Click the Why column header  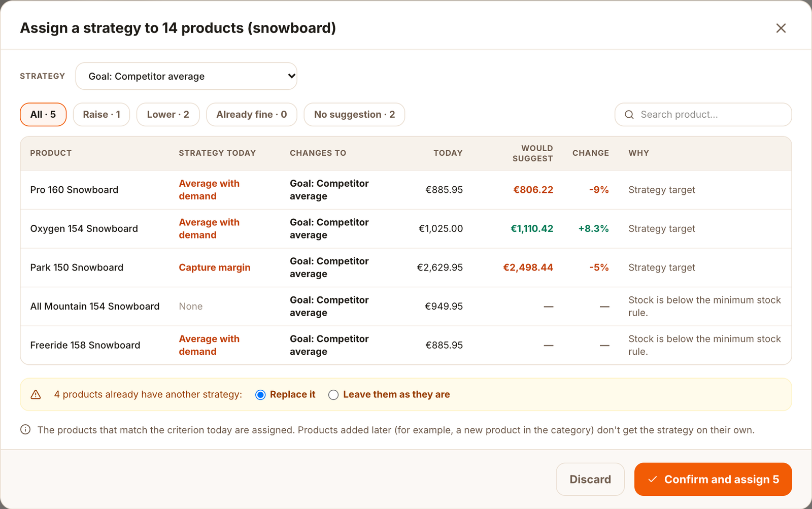638,153
